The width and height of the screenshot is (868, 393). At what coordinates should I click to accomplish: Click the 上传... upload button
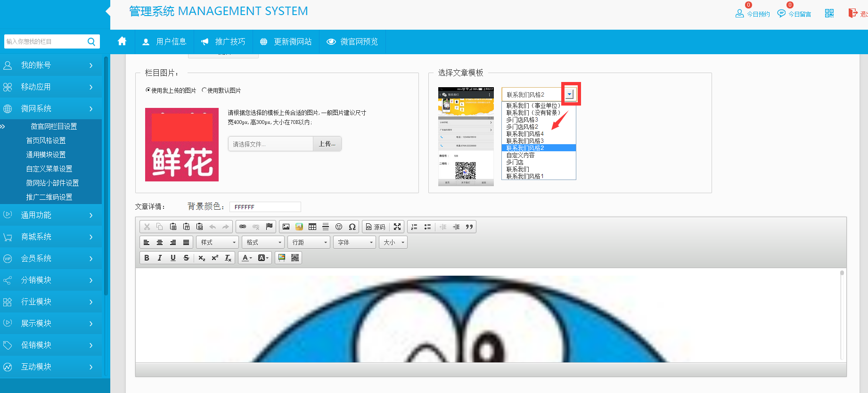coord(327,144)
